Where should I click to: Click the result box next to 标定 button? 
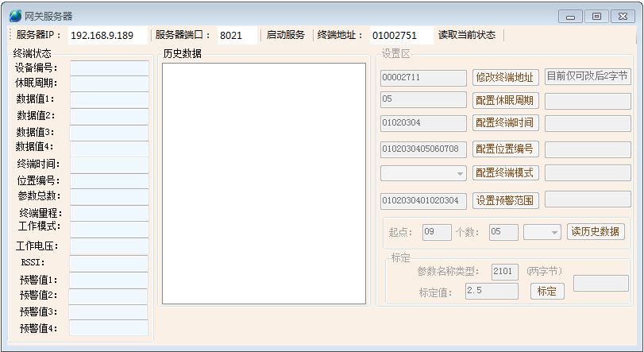[x=601, y=284]
